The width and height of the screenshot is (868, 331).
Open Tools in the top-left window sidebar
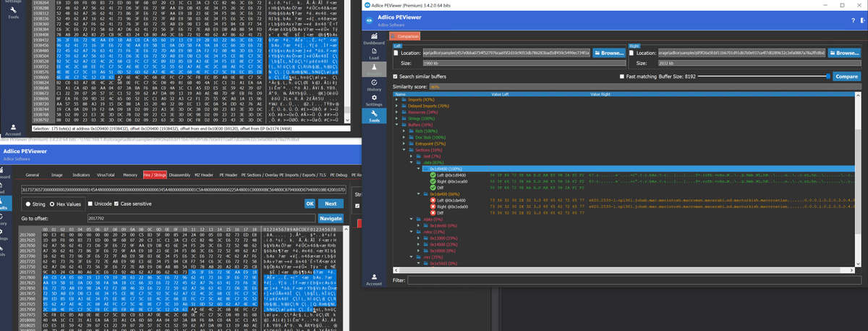pyautogui.click(x=13, y=14)
